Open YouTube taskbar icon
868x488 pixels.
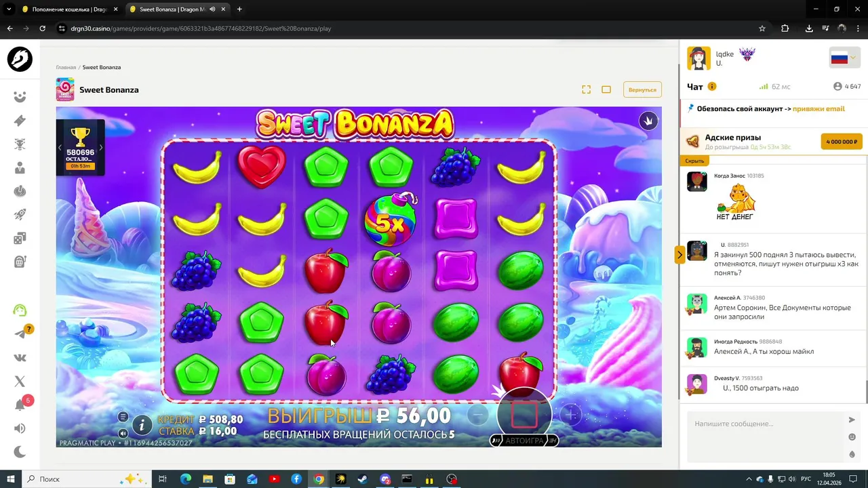point(274,479)
